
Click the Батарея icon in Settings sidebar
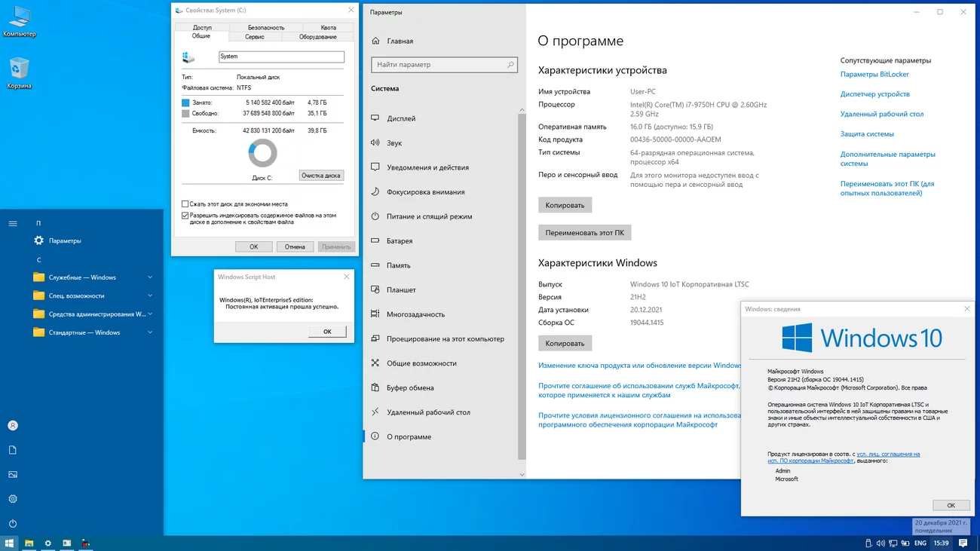[x=375, y=240]
